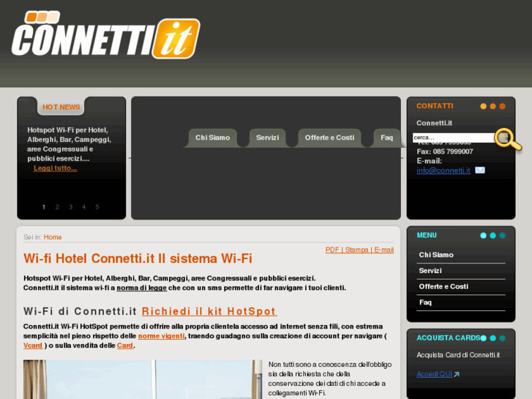Open the Vcard link

click(x=33, y=346)
